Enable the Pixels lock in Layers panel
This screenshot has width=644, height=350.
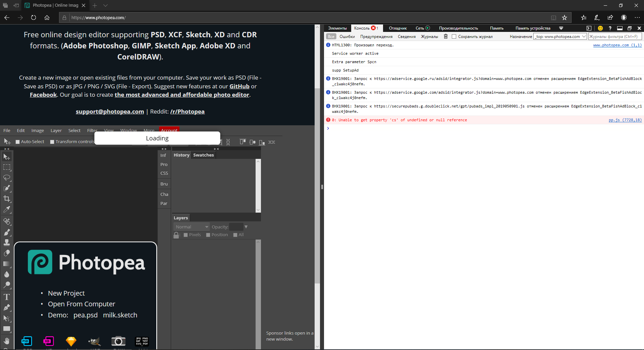pos(186,234)
